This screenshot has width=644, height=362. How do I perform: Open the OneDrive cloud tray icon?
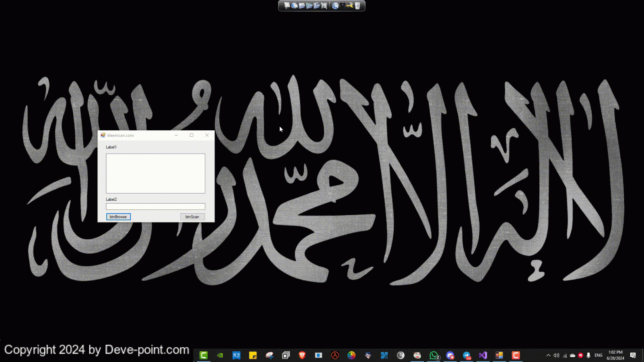click(x=572, y=355)
